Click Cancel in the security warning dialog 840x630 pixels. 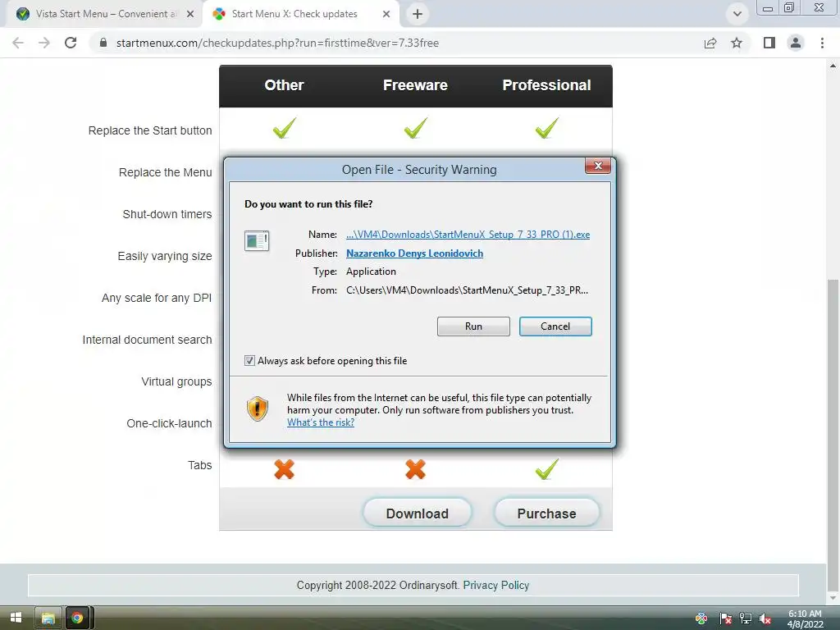[x=555, y=326]
